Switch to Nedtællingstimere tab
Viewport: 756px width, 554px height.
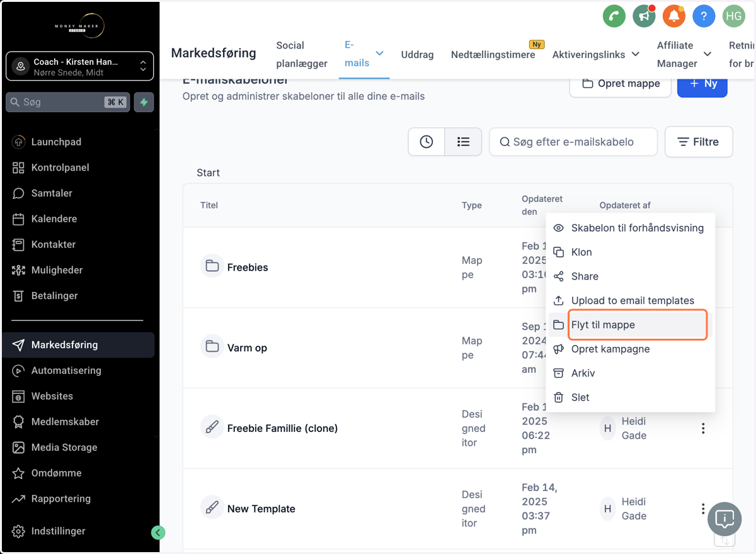click(493, 55)
